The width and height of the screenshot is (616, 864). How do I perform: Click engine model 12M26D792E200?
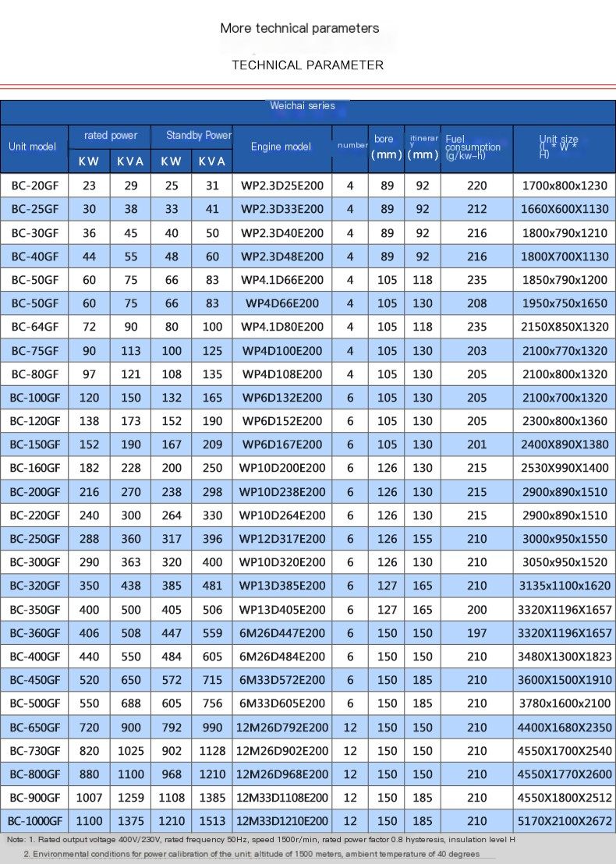pos(282,728)
